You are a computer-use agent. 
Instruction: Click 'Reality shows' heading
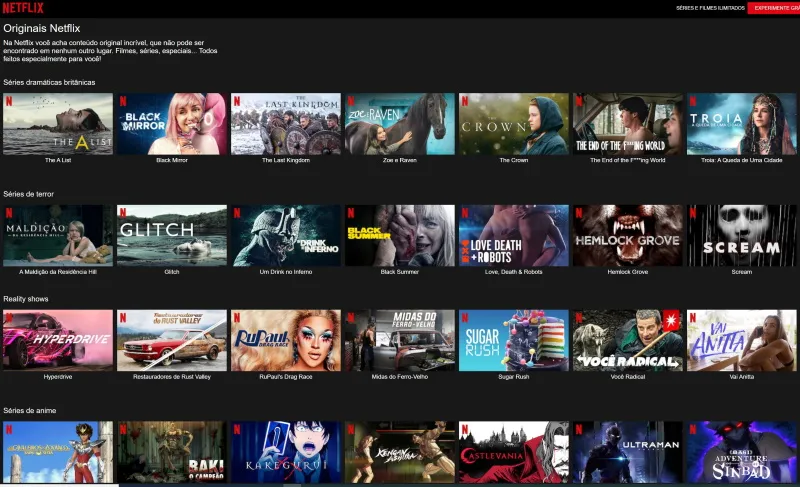26,299
